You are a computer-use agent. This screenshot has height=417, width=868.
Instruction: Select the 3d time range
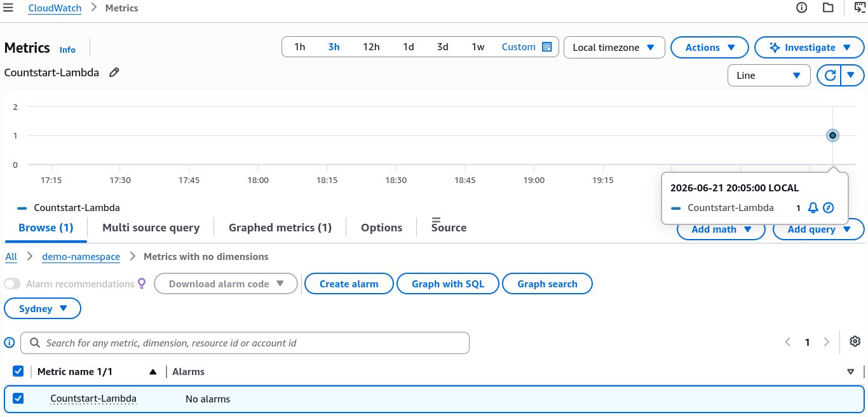click(443, 47)
